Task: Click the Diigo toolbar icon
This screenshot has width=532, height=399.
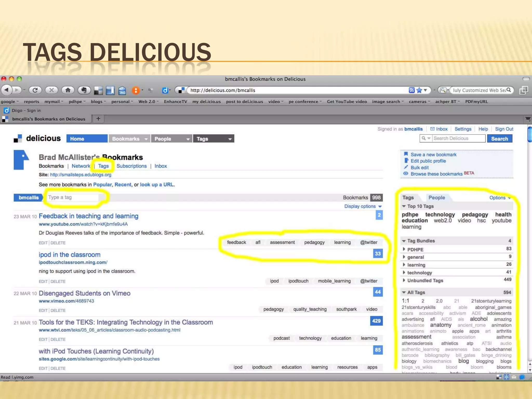Action: coord(165,90)
